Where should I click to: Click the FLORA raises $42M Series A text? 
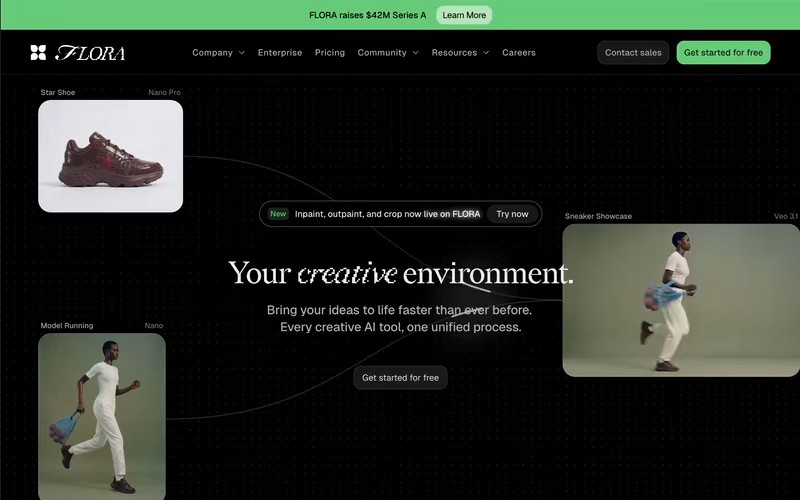(367, 15)
